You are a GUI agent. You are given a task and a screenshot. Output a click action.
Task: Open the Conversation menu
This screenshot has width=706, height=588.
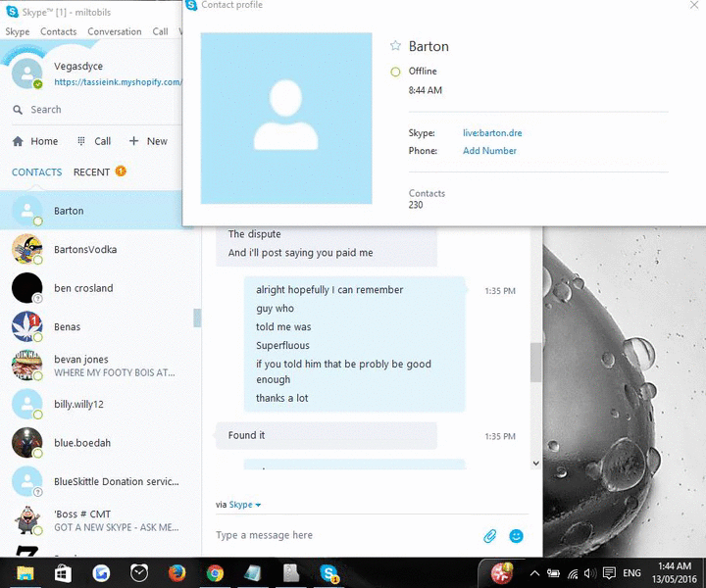115,31
